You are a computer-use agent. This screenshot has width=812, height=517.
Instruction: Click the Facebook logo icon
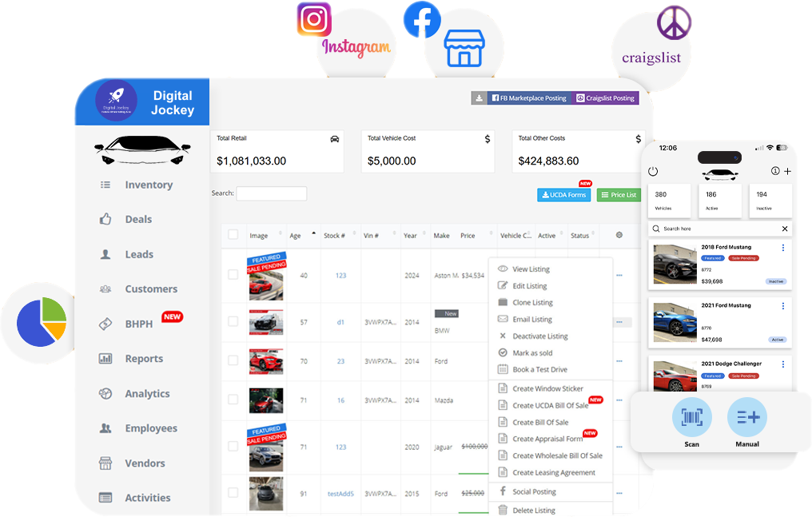click(x=421, y=19)
